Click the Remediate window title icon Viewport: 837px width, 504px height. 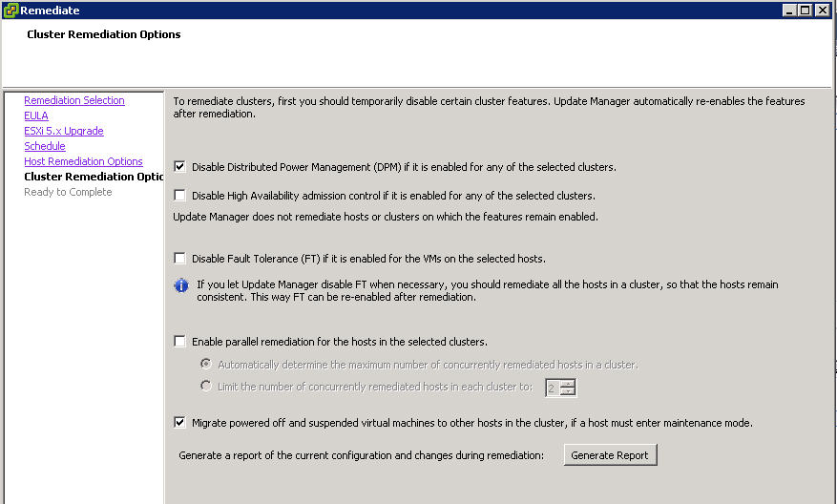pos(10,10)
